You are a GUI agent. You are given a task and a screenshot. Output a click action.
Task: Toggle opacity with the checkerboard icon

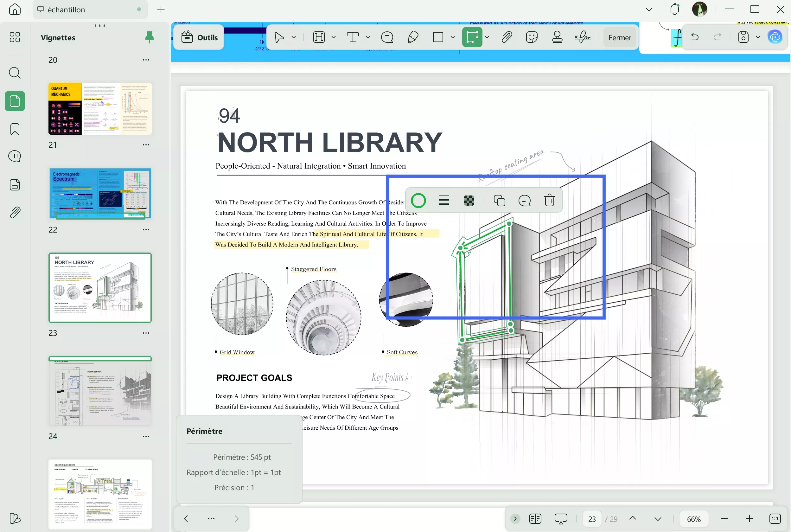(469, 200)
